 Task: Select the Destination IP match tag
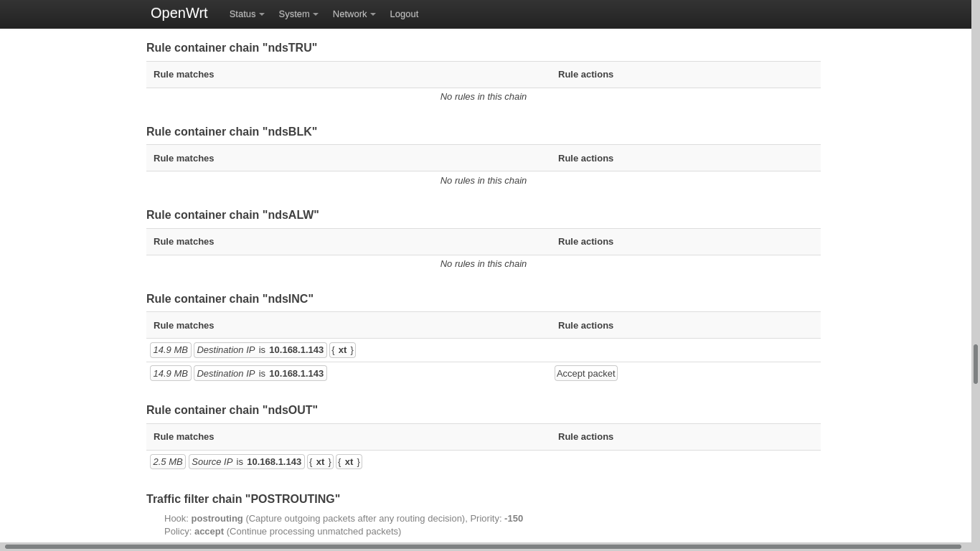pos(225,349)
